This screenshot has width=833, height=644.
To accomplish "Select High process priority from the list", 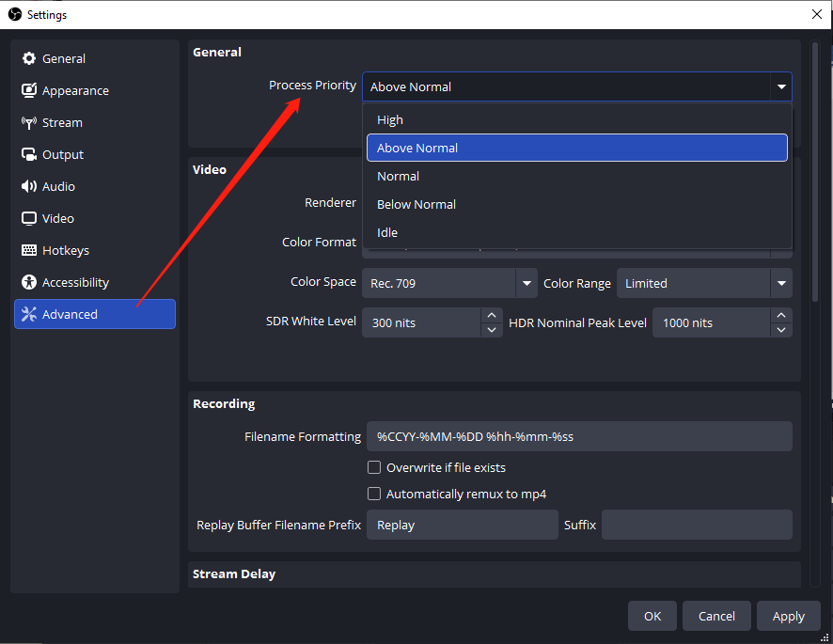I will (x=390, y=119).
